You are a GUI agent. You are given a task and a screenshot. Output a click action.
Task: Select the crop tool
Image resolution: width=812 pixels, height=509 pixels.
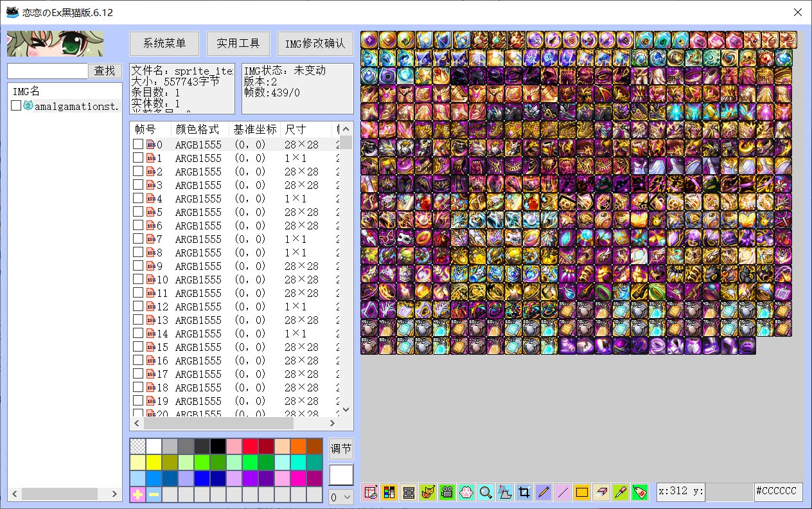tap(524, 493)
